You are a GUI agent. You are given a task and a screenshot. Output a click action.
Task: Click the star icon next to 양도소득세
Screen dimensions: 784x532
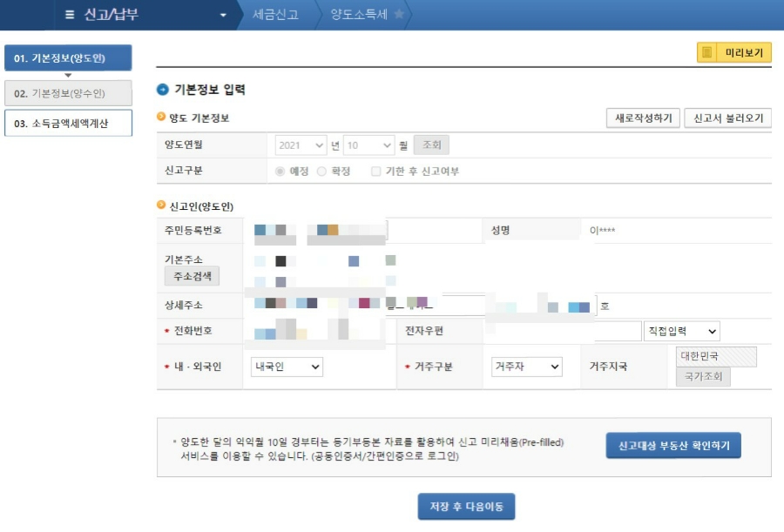click(x=398, y=13)
